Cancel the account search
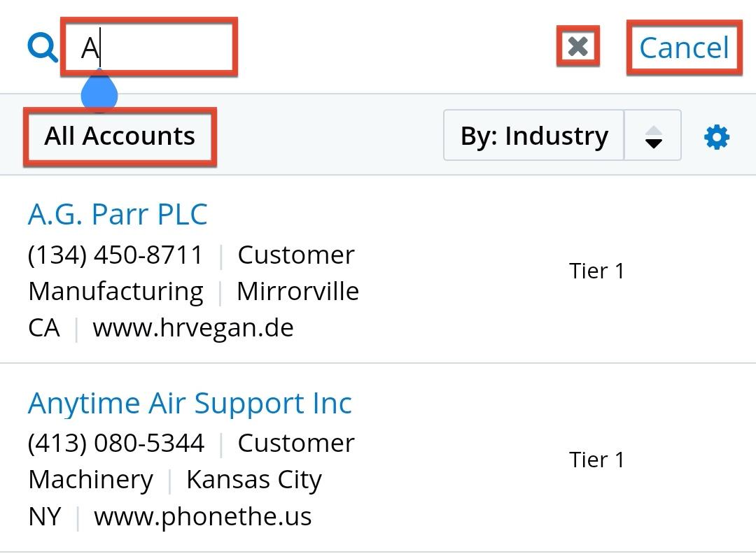Image resolution: width=756 pixels, height=554 pixels. 684,48
